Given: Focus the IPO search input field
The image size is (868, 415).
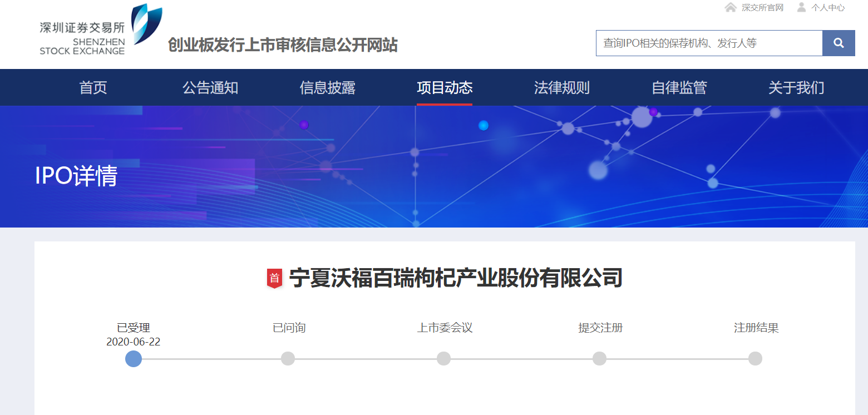Looking at the screenshot, I should click(x=709, y=43).
